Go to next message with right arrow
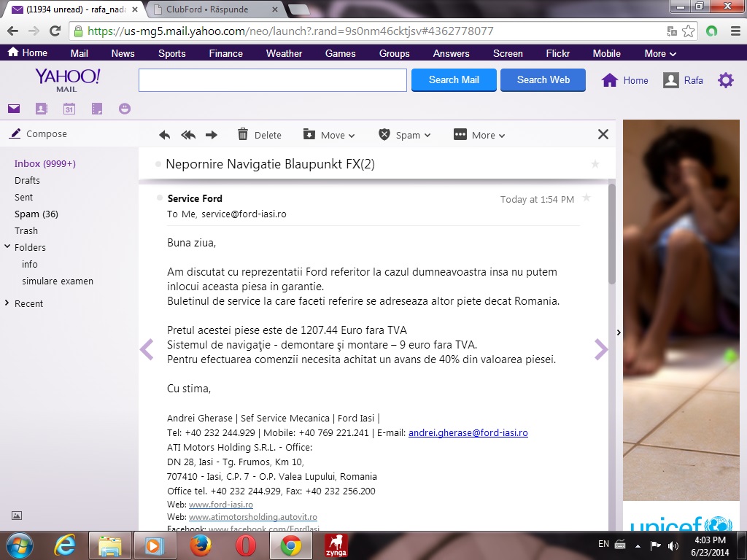This screenshot has width=747, height=560. point(601,350)
